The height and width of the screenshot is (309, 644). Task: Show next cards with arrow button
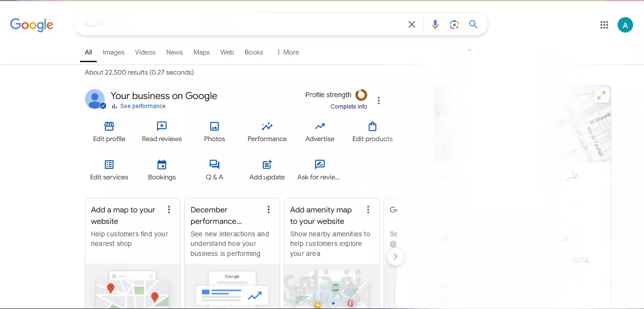point(395,256)
